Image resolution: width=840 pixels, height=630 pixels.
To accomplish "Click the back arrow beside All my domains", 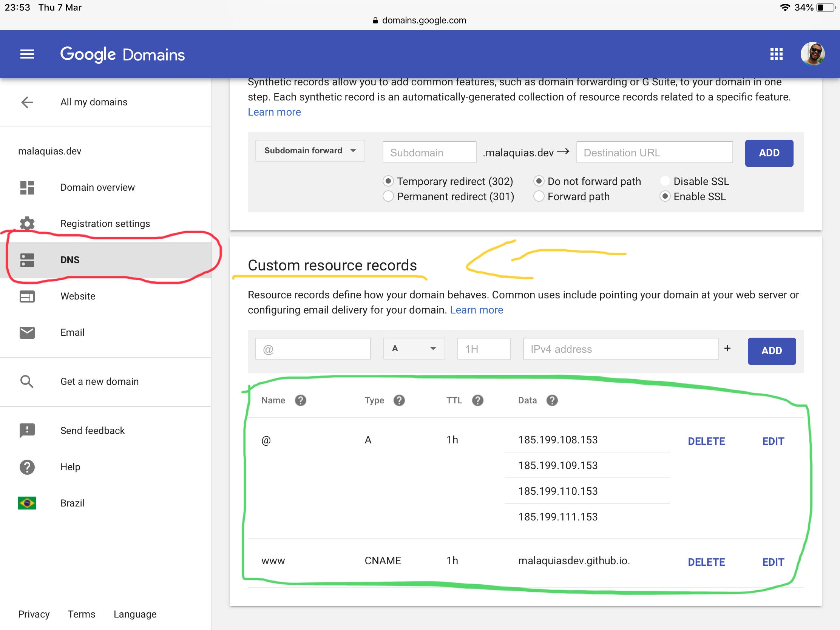I will pyautogui.click(x=27, y=102).
